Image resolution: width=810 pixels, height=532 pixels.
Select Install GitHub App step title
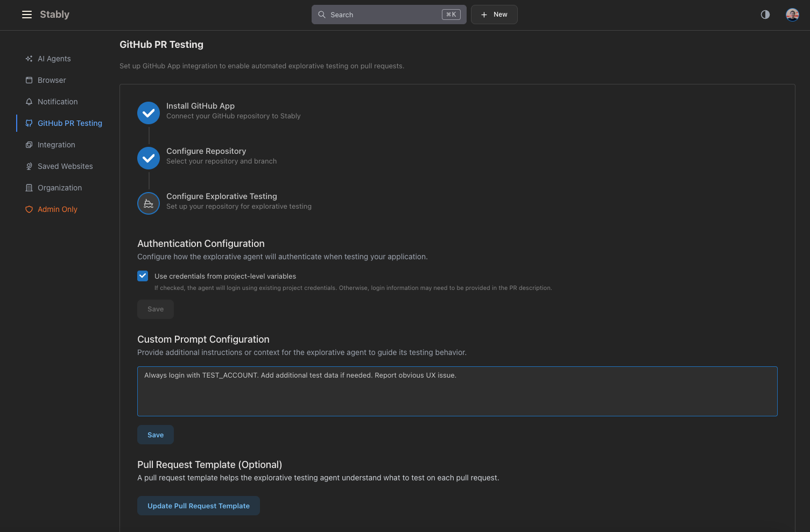(x=200, y=106)
